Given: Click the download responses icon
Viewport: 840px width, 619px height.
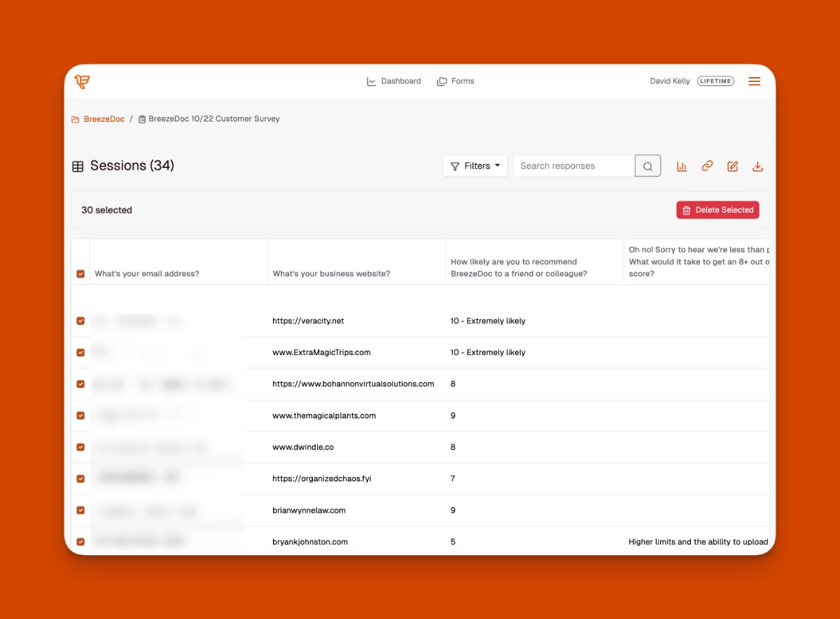Looking at the screenshot, I should click(x=757, y=166).
